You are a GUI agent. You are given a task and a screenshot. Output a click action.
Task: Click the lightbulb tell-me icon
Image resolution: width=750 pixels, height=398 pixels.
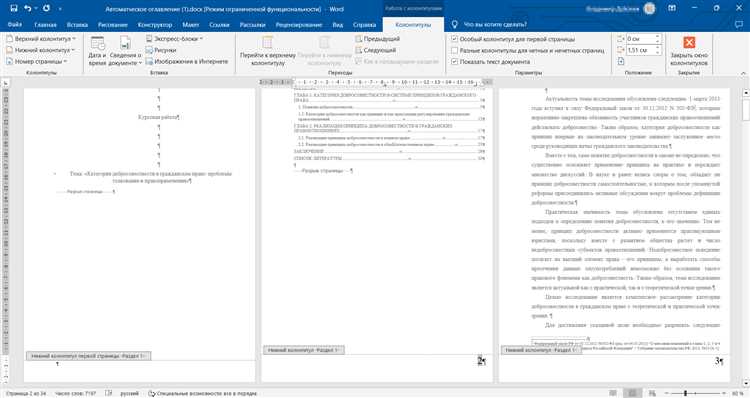(x=454, y=24)
